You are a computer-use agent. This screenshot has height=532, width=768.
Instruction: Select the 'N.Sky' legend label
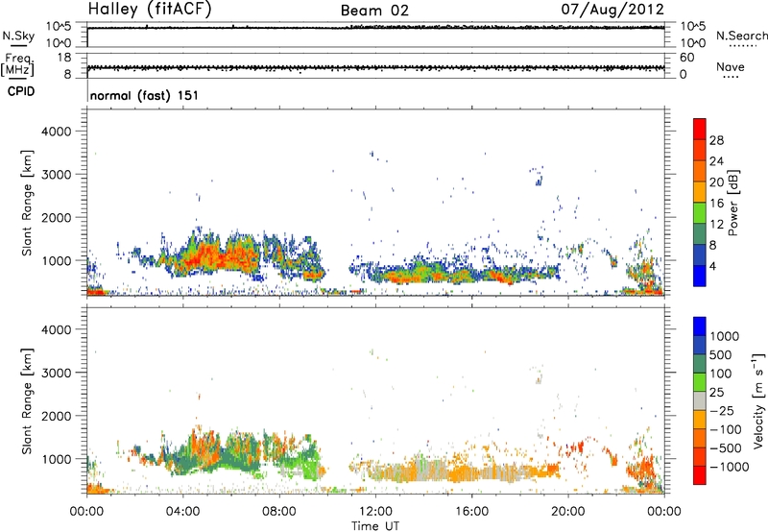click(18, 36)
